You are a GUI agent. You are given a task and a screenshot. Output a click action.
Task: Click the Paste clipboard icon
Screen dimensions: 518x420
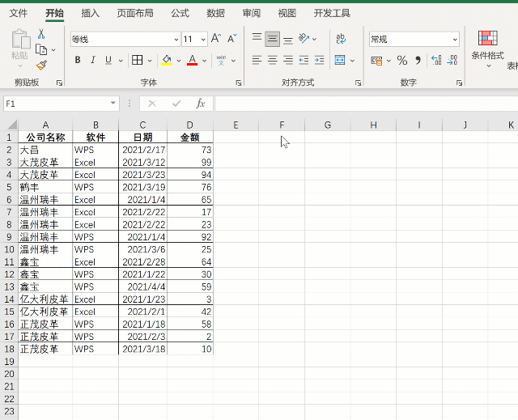(x=19, y=39)
